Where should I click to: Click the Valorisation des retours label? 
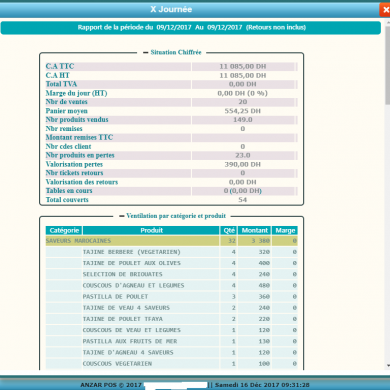[82, 182]
